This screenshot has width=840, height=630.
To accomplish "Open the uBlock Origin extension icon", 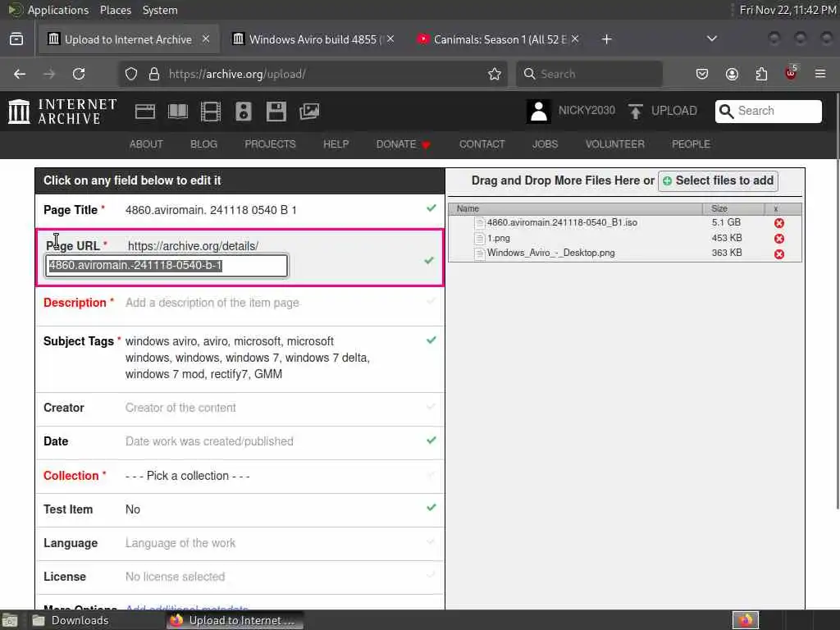I will [x=791, y=73].
